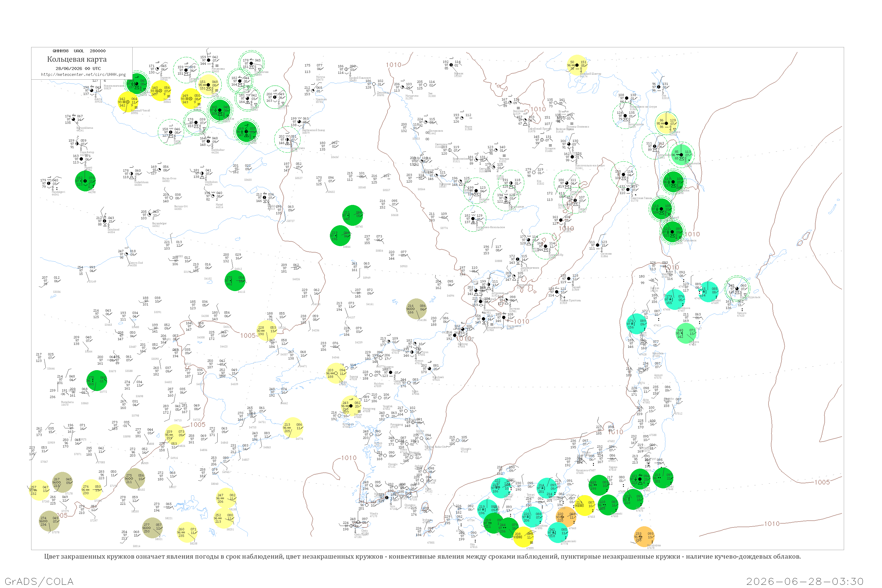Click the station label "Asahikawa"
The image size is (882, 588).
pyautogui.click(x=684, y=308)
